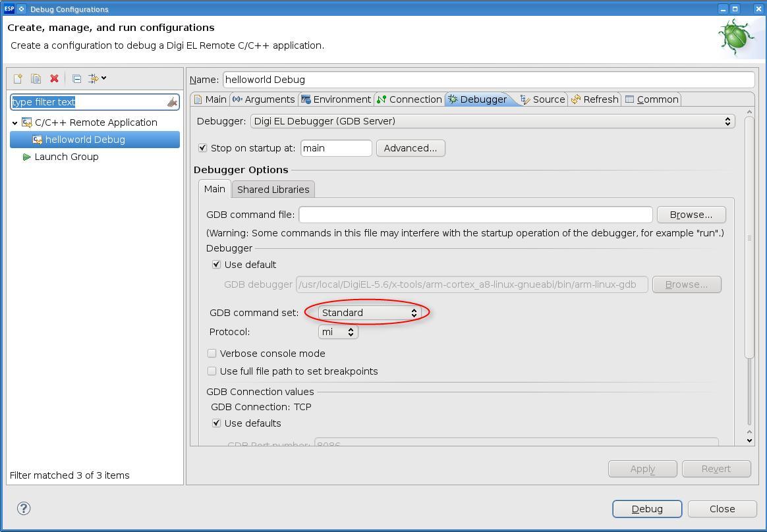Open the Protocol mi dropdown

point(338,332)
